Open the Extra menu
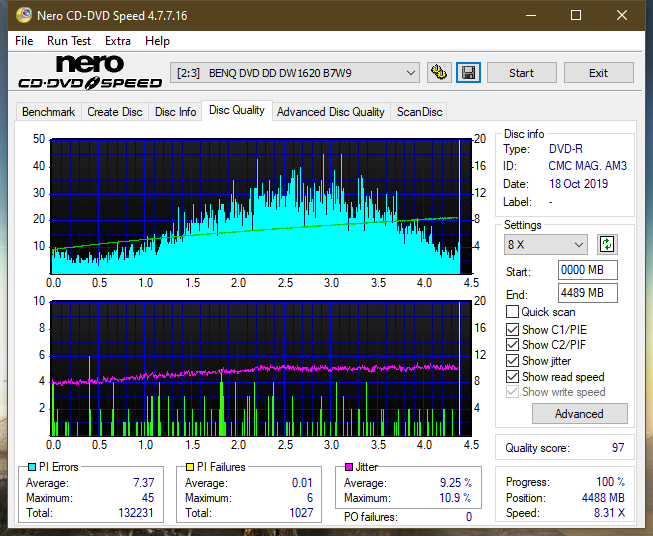Image resolution: width=653 pixels, height=536 pixels. click(x=118, y=41)
